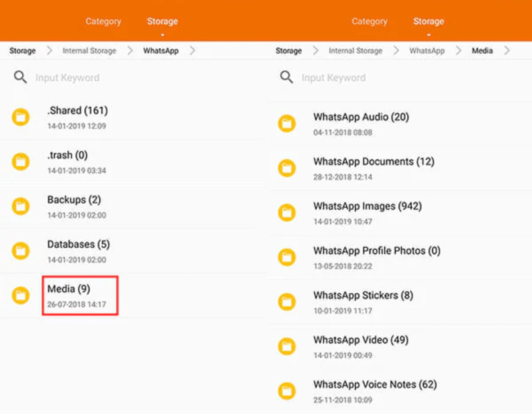Image resolution: width=532 pixels, height=414 pixels.
Task: Click date '14-01-2019 12:09' under .Shared
Action: (x=77, y=126)
